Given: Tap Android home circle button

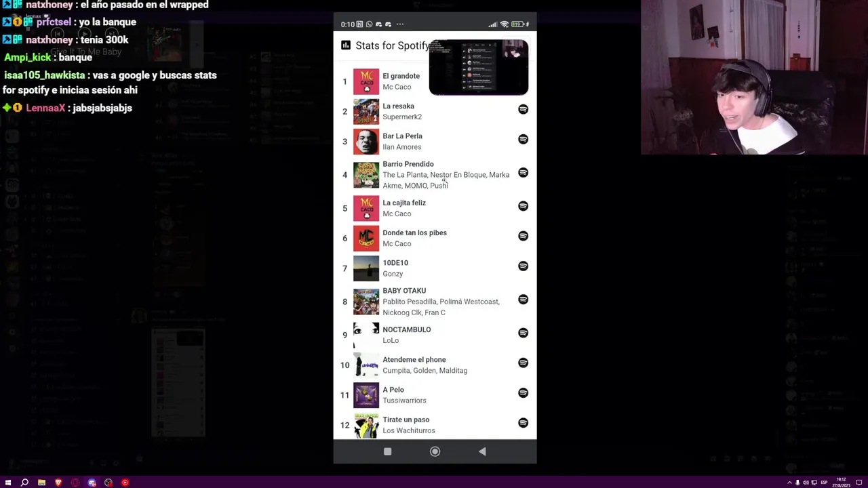Looking at the screenshot, I should click(435, 451).
